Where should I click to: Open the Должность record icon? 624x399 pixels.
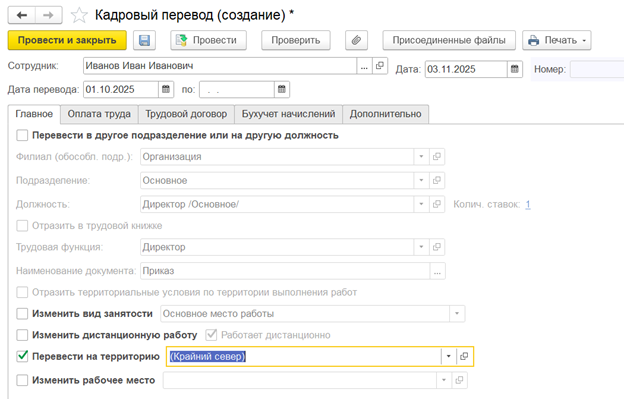coord(437,204)
